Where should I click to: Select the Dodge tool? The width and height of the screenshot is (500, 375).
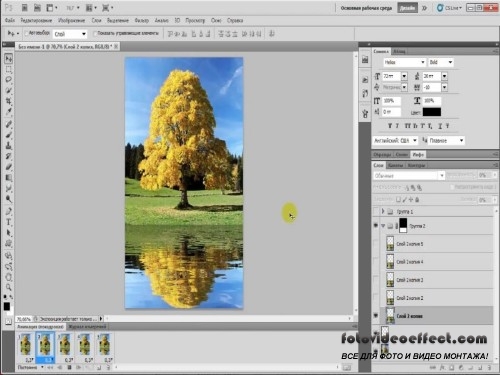9,199
